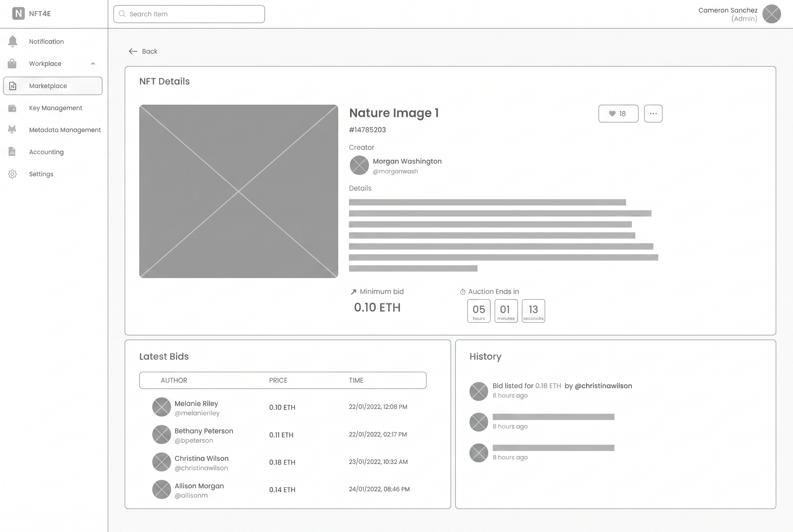The width and height of the screenshot is (793, 532).
Task: Click the 0.18 ETH amount in History
Action: coord(548,386)
